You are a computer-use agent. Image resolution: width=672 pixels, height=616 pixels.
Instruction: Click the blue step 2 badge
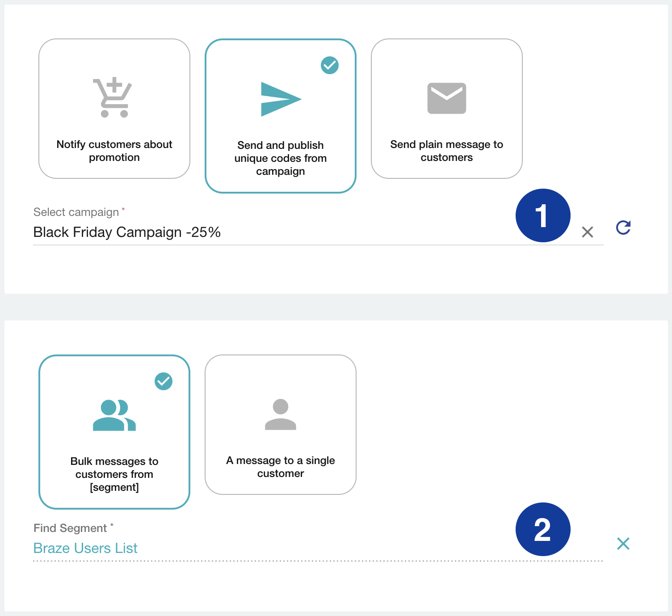(543, 529)
